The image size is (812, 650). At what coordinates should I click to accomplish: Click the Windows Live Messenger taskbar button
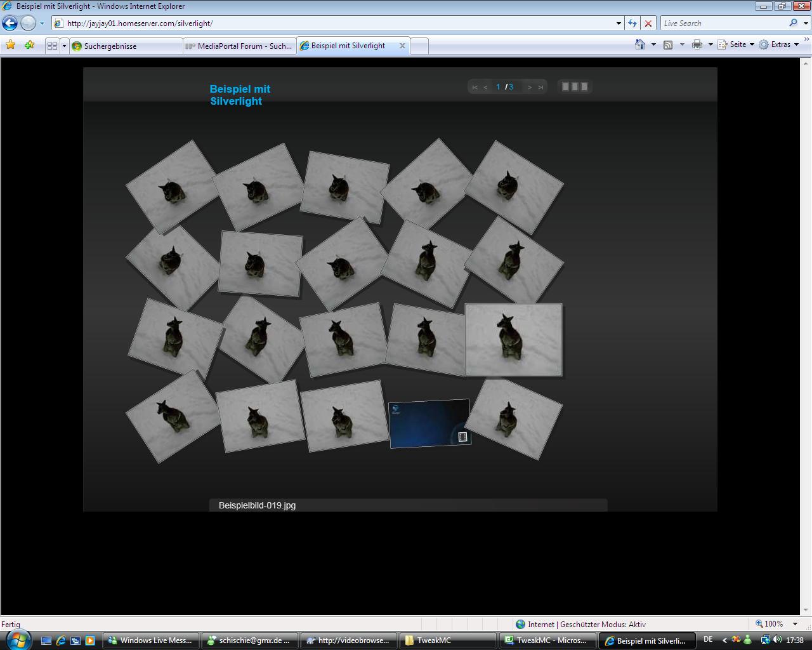(x=151, y=640)
